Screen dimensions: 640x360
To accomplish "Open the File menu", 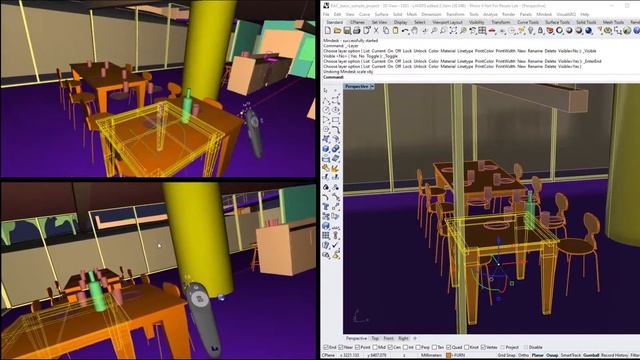I will click(326, 14).
